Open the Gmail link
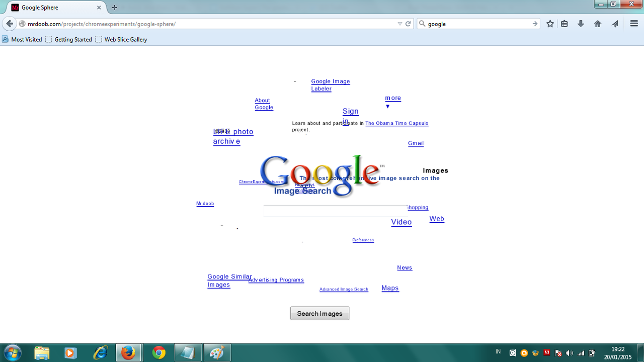644x362 pixels. pos(416,143)
